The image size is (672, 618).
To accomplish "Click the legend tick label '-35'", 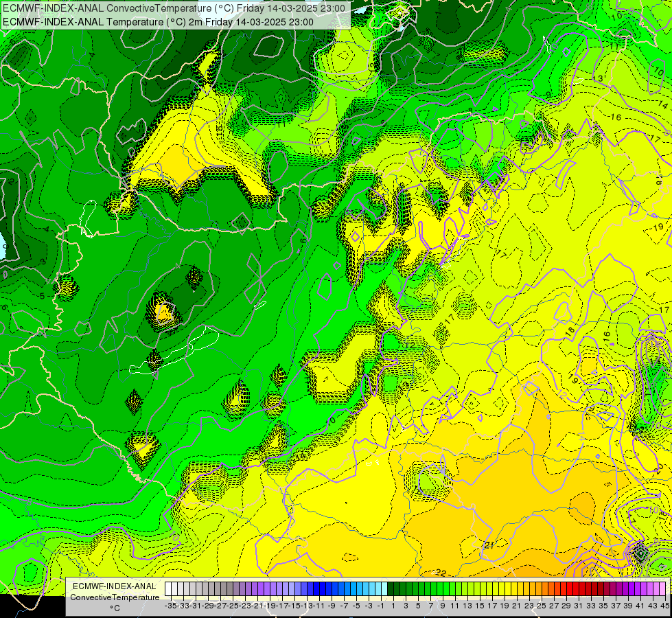I will pyautogui.click(x=170, y=606).
